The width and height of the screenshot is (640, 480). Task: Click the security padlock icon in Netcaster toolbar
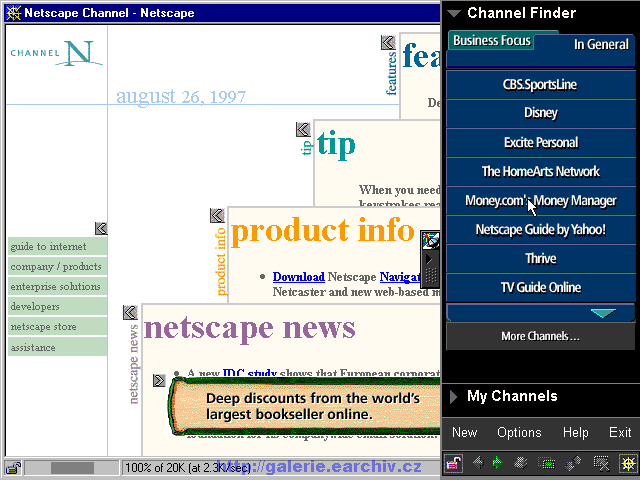tap(453, 463)
